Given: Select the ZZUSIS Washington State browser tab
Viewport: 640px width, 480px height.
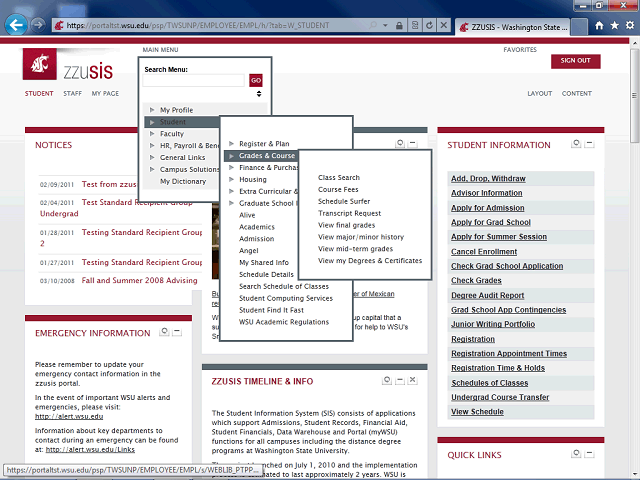Looking at the screenshot, I should [x=512, y=27].
